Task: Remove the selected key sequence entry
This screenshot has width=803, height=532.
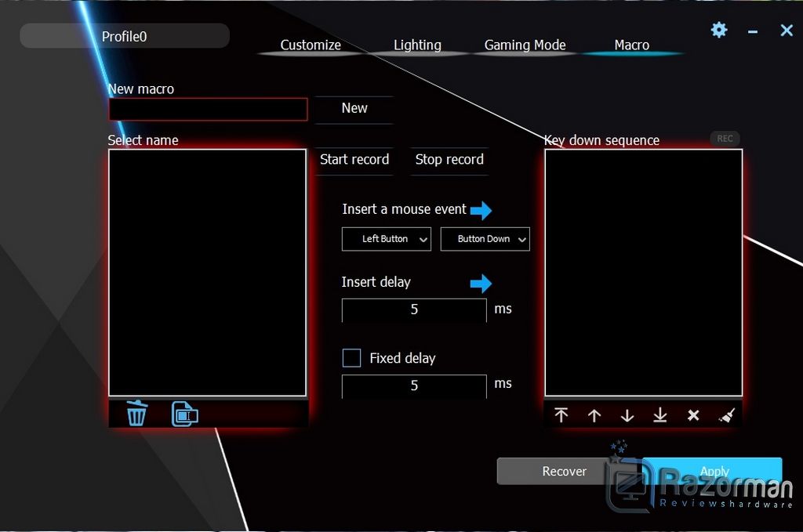Action: [693, 414]
